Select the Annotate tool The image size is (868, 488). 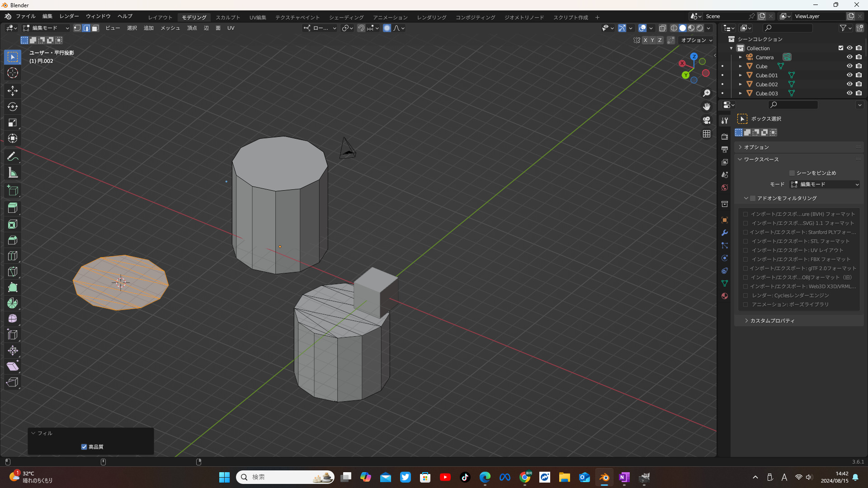pyautogui.click(x=13, y=157)
